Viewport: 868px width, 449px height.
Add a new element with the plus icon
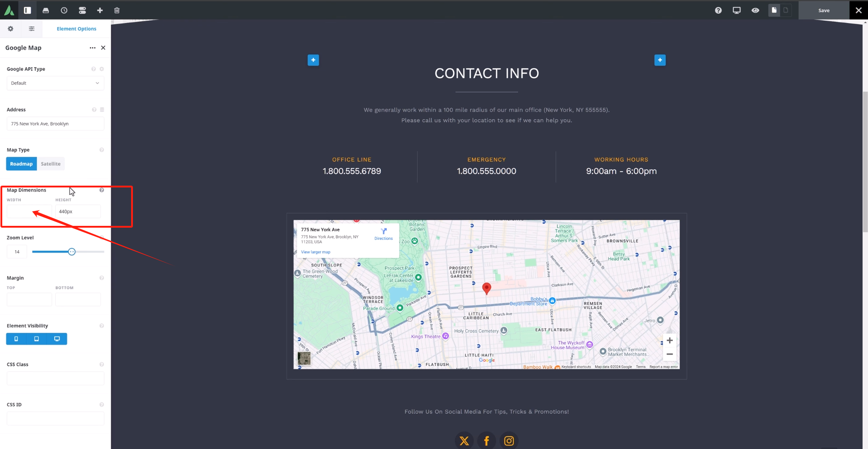tap(100, 10)
